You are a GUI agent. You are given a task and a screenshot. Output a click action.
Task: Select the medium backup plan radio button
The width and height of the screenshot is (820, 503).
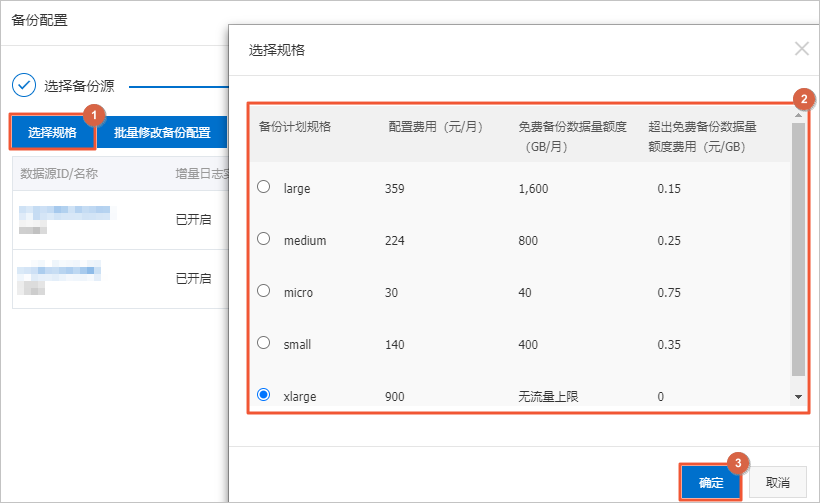[264, 239]
